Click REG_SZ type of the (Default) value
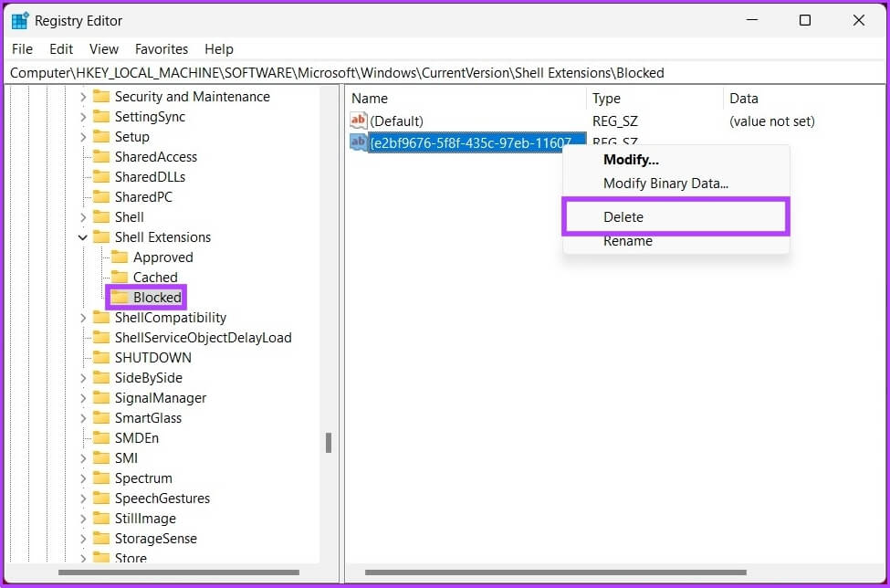 614,121
